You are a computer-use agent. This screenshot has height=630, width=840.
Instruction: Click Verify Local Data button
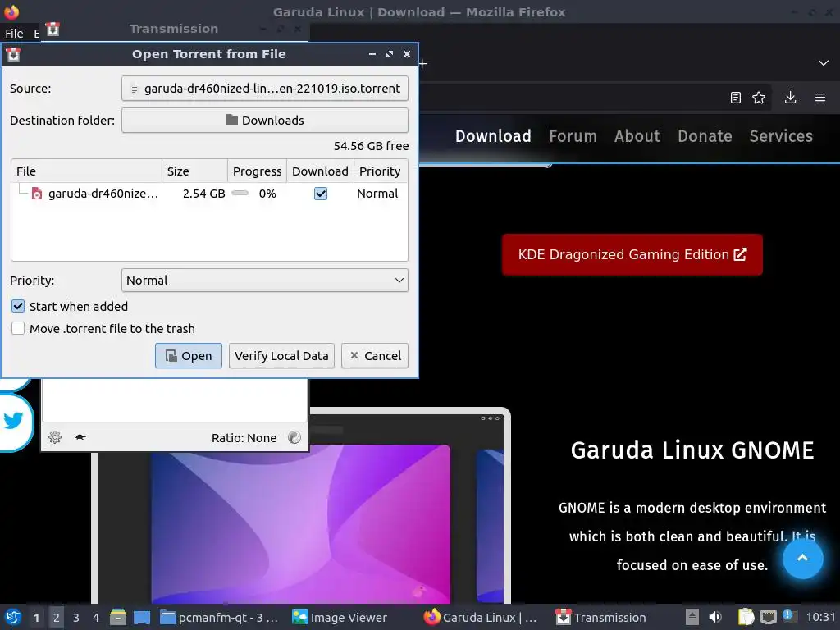click(281, 356)
